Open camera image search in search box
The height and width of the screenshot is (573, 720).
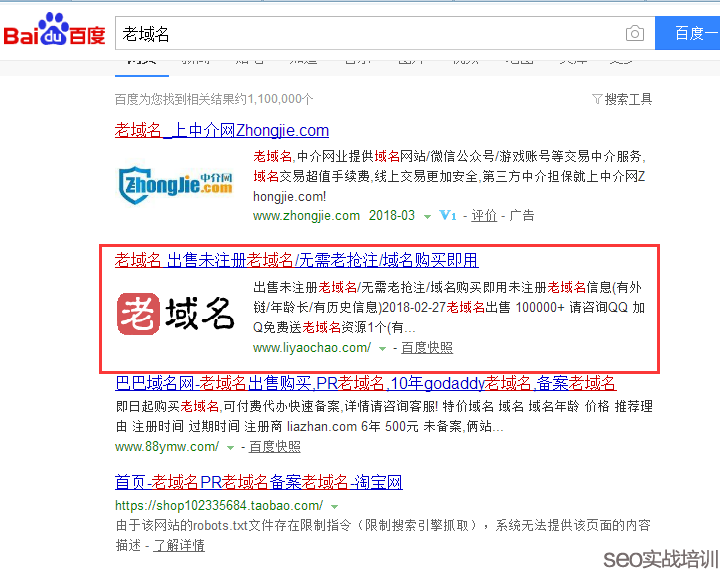[635, 34]
